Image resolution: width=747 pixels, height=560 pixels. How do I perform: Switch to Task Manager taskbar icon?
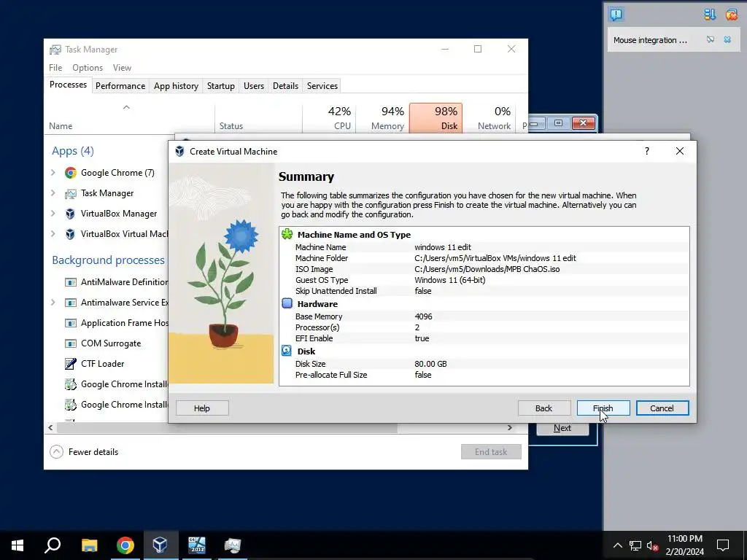[x=233, y=545]
